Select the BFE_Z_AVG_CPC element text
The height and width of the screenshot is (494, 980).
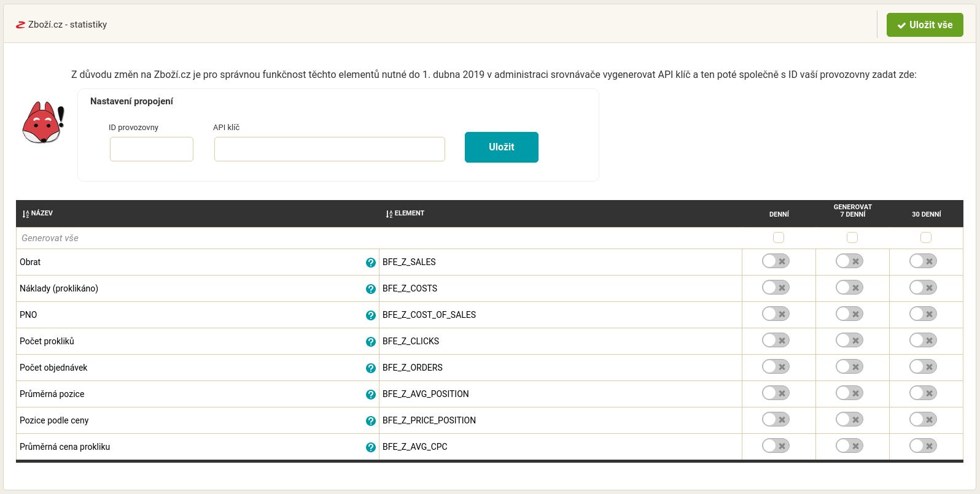point(415,447)
